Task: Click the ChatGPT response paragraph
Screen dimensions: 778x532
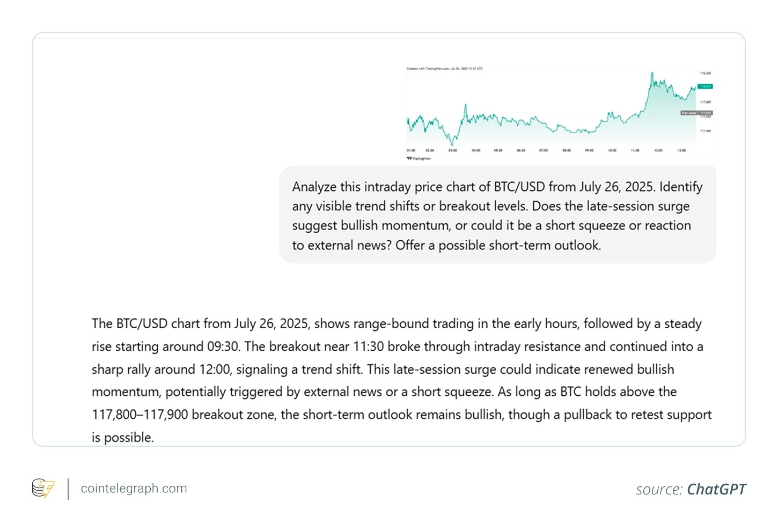Action: 401,380
